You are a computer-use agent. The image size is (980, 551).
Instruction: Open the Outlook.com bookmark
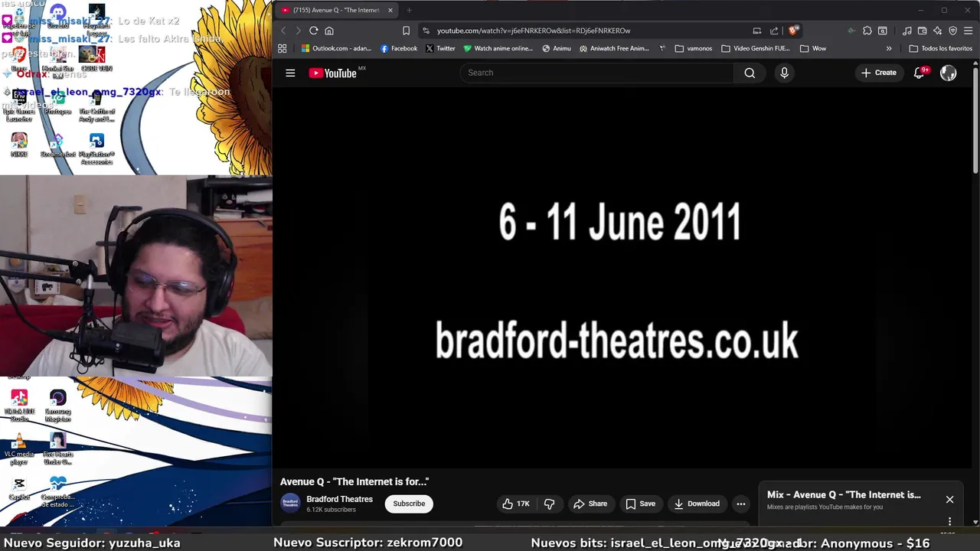pyautogui.click(x=336, y=48)
